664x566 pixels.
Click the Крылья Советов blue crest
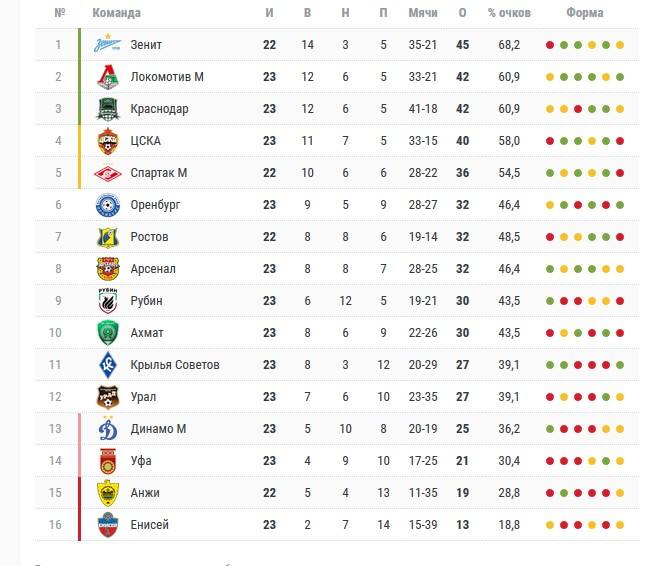[108, 365]
